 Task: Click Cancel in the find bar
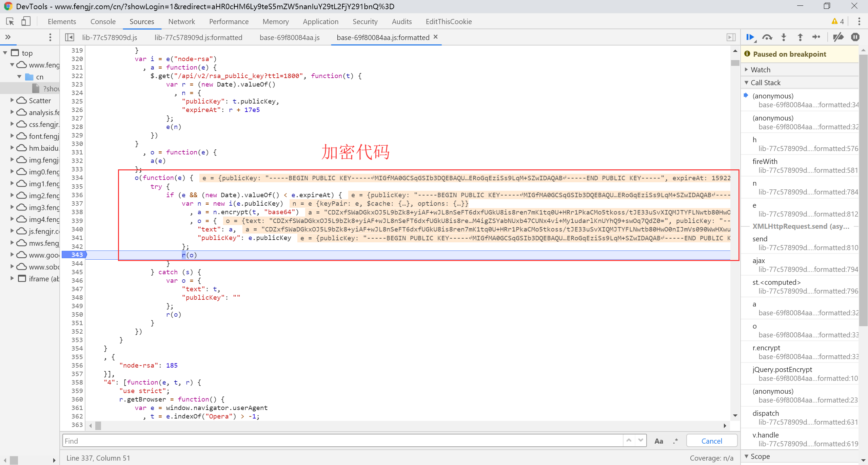point(711,441)
